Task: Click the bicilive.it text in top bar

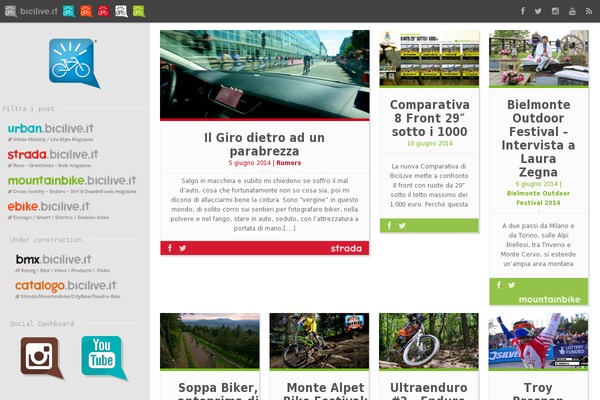Action: pyautogui.click(x=39, y=11)
